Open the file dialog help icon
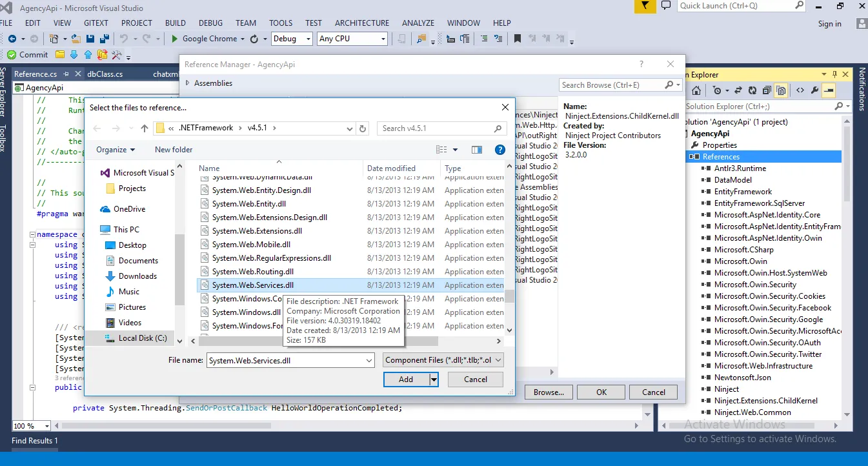The width and height of the screenshot is (868, 466). [500, 150]
